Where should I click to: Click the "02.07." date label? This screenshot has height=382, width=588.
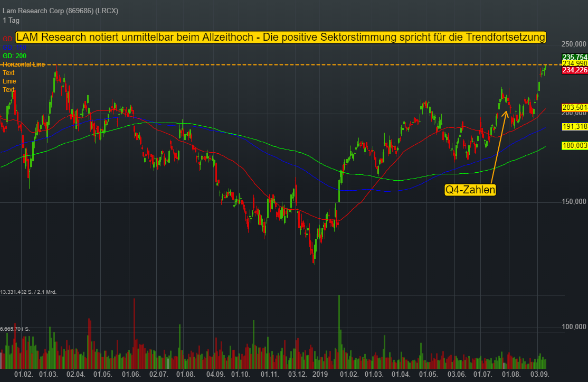coord(158,375)
